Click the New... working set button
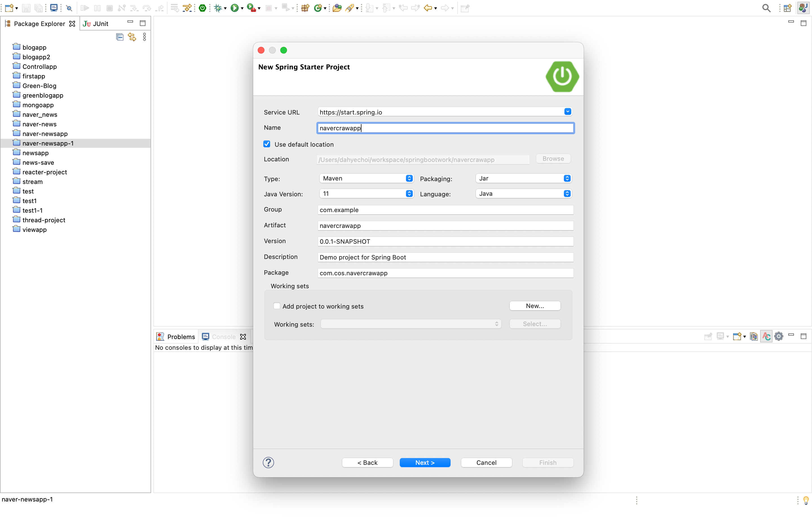The image size is (812, 519). [535, 305]
